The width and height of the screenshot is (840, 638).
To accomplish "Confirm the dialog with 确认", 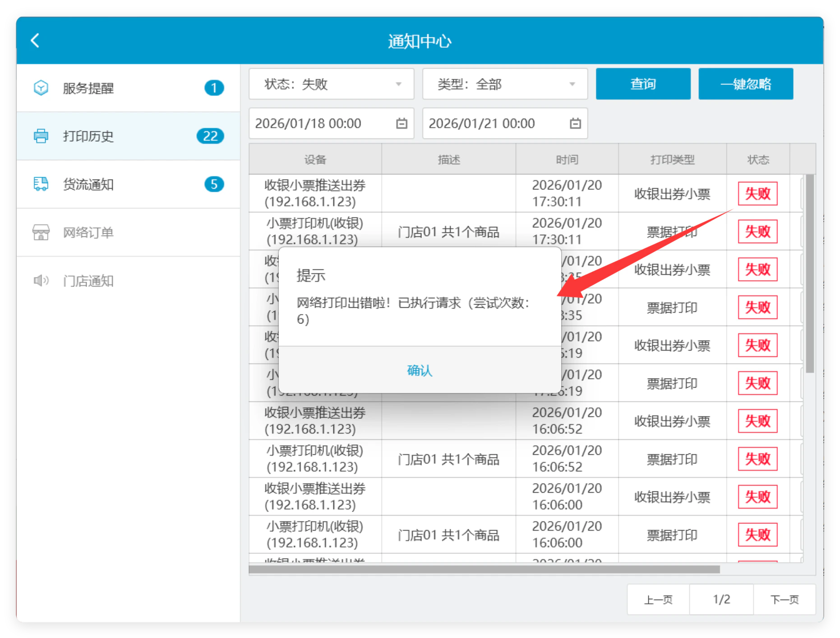I will point(420,370).
